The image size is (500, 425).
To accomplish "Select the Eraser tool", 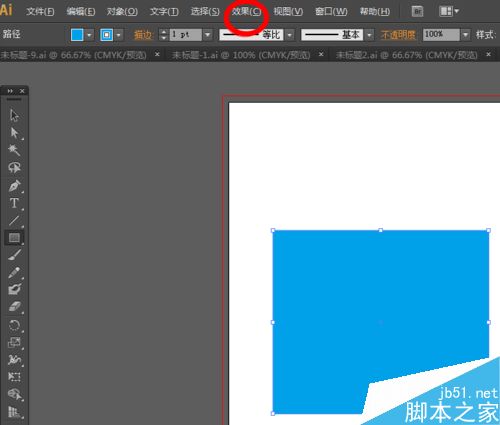I will pyautogui.click(x=14, y=307).
